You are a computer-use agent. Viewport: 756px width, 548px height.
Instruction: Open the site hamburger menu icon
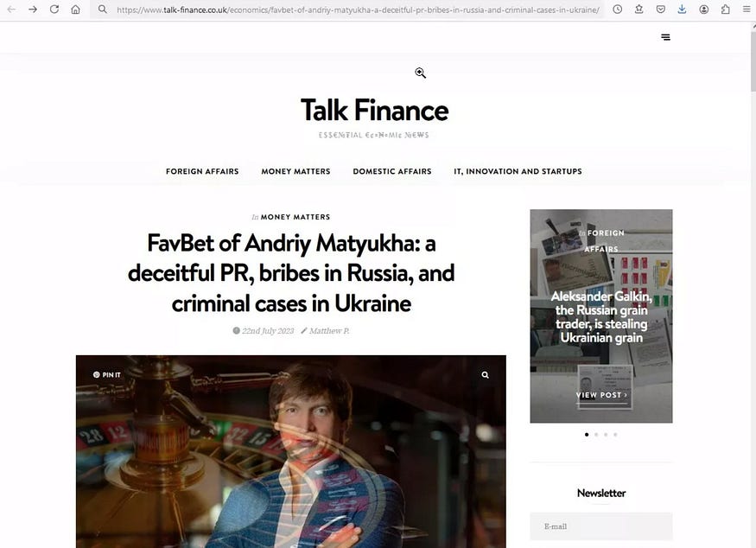665,37
